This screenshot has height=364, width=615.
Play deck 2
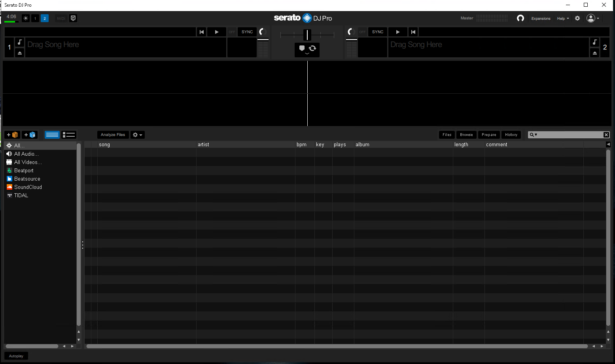tap(398, 32)
